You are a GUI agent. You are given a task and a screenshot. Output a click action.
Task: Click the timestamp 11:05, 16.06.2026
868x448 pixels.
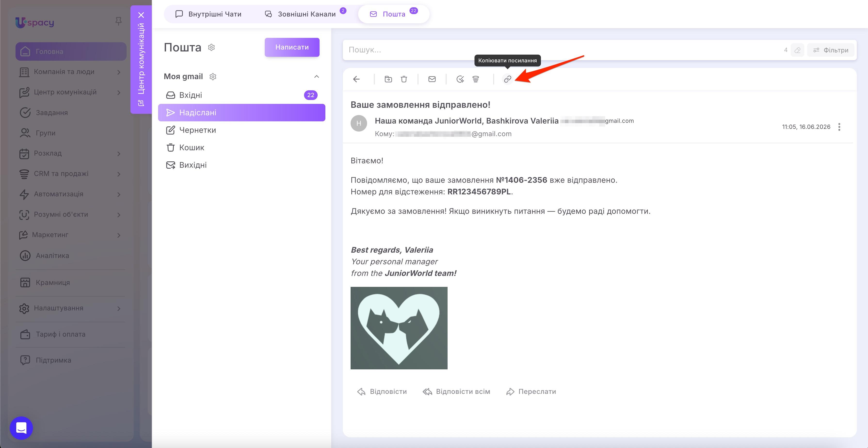point(806,127)
